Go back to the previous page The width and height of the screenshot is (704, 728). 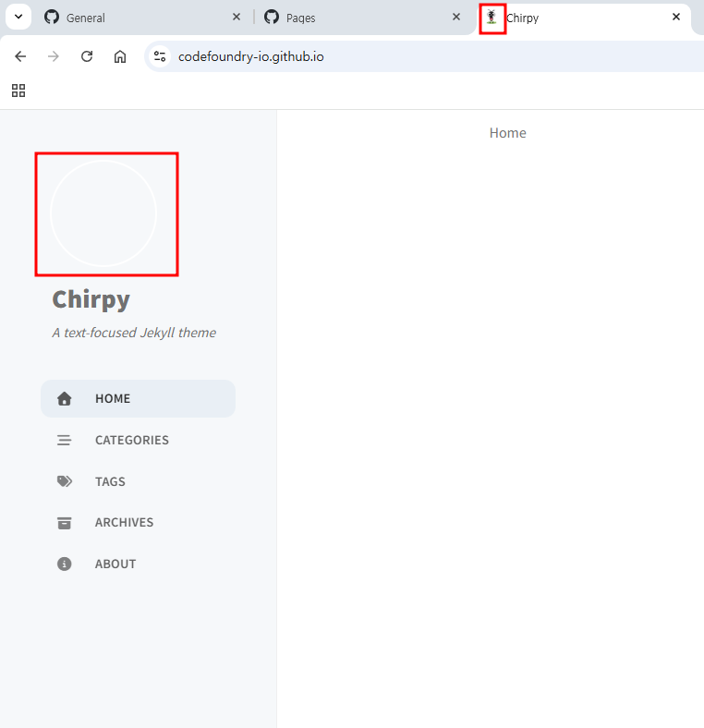coord(20,56)
